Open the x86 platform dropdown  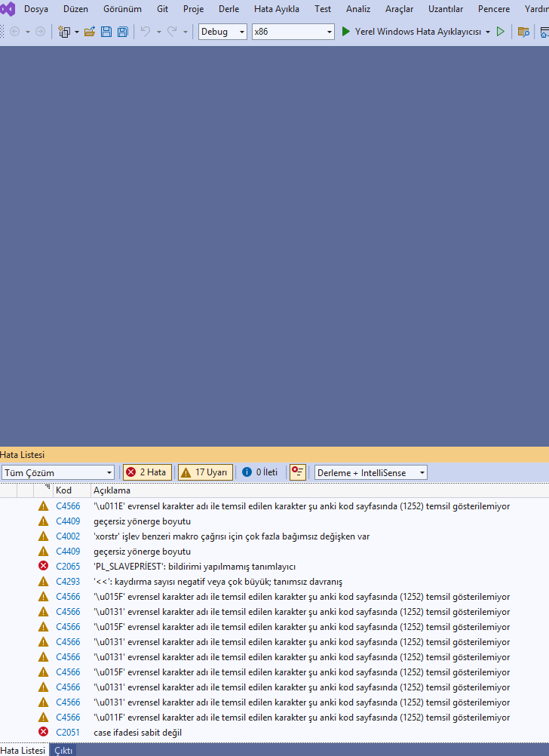293,32
